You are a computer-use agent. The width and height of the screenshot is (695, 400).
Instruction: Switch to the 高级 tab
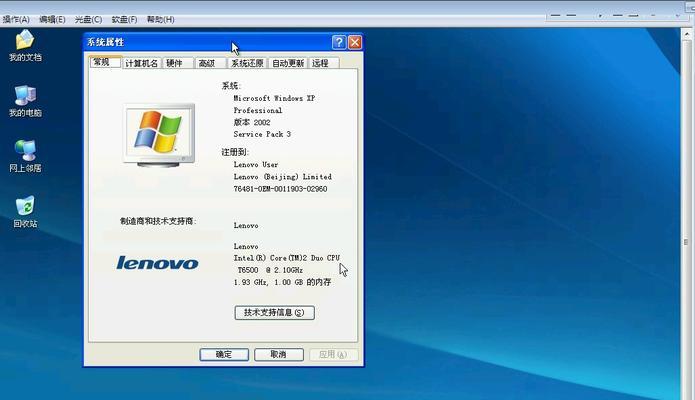tap(210, 63)
